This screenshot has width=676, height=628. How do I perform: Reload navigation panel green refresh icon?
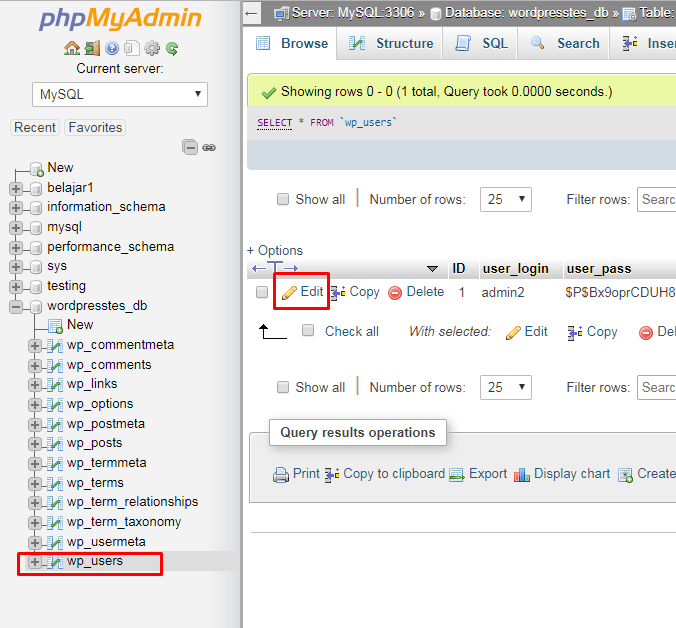click(172, 48)
